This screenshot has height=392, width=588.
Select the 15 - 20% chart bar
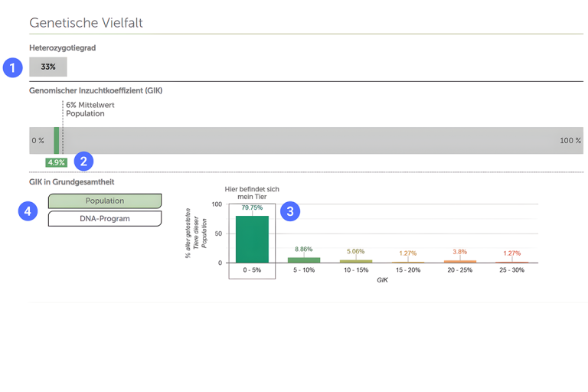point(408,262)
